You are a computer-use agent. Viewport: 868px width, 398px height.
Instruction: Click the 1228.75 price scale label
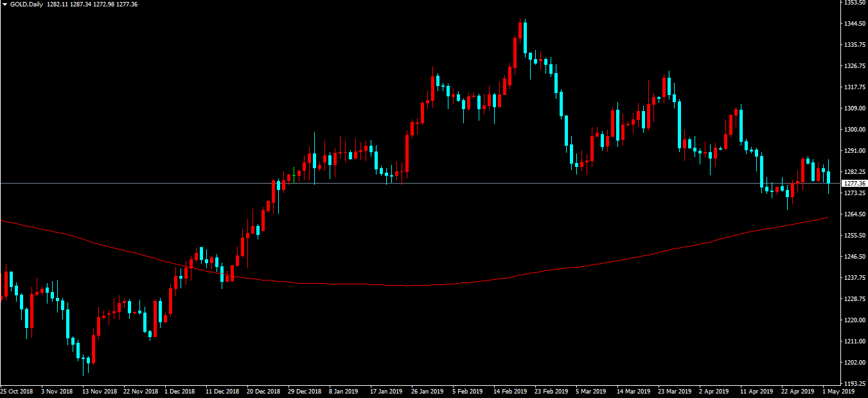click(x=854, y=299)
